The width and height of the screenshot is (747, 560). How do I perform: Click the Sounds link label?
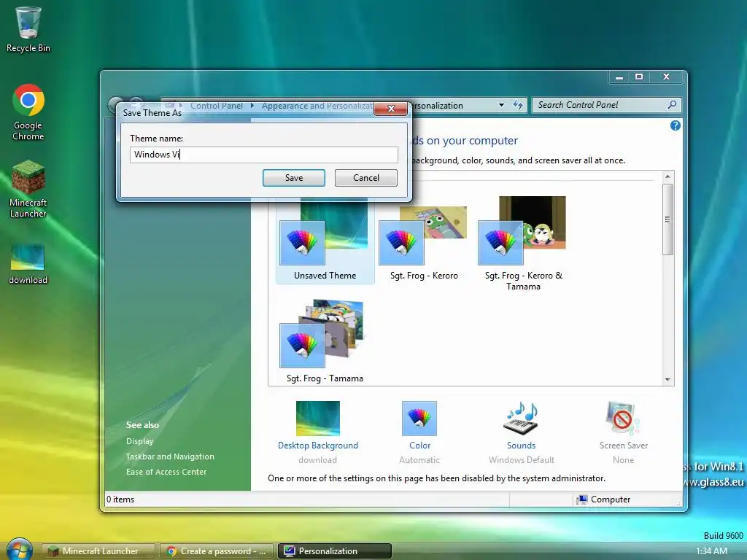[x=521, y=446]
